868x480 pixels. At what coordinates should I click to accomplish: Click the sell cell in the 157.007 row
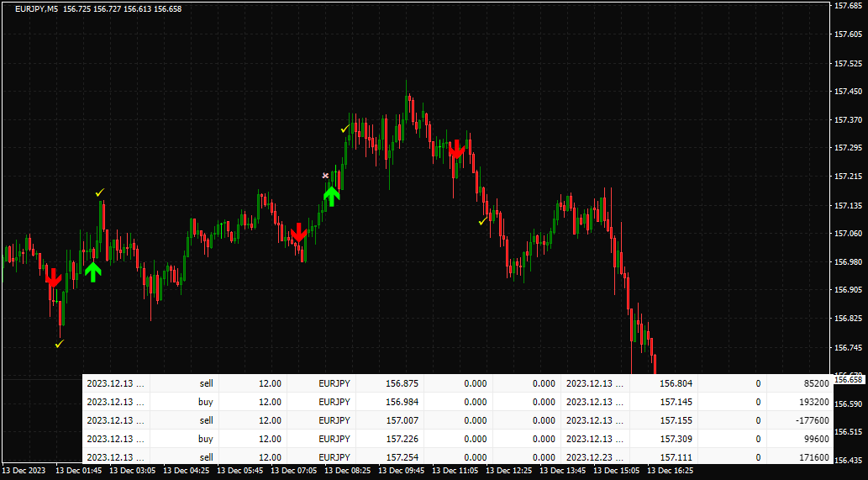click(184, 420)
